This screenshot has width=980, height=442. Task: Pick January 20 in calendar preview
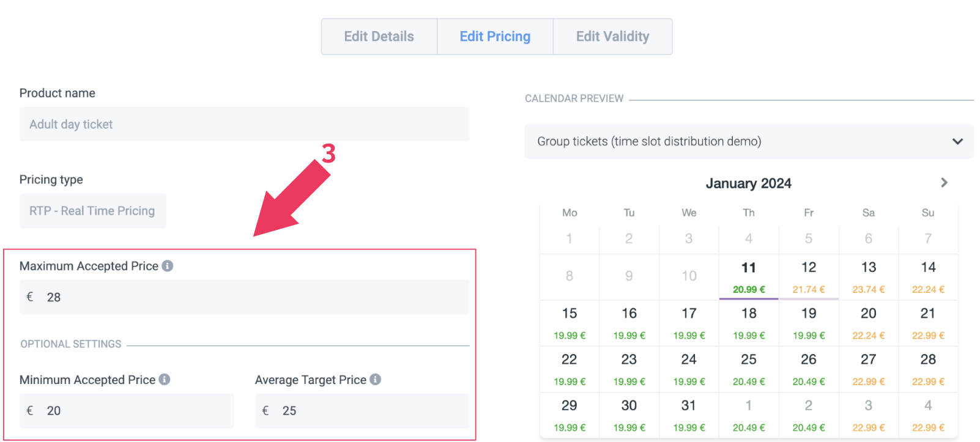click(868, 322)
